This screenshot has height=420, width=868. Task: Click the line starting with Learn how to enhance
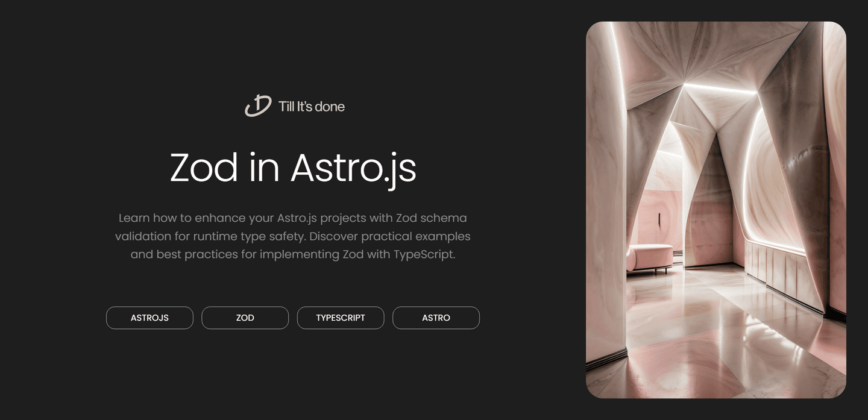(x=293, y=218)
